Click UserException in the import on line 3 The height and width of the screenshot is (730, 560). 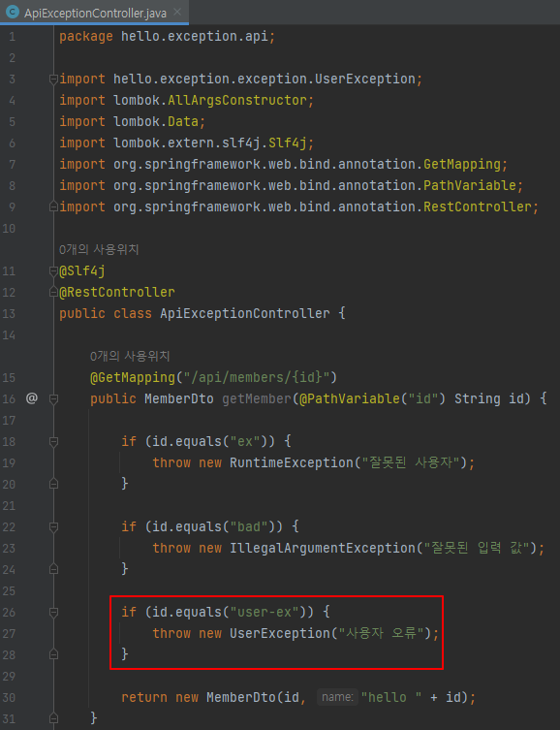point(364,79)
